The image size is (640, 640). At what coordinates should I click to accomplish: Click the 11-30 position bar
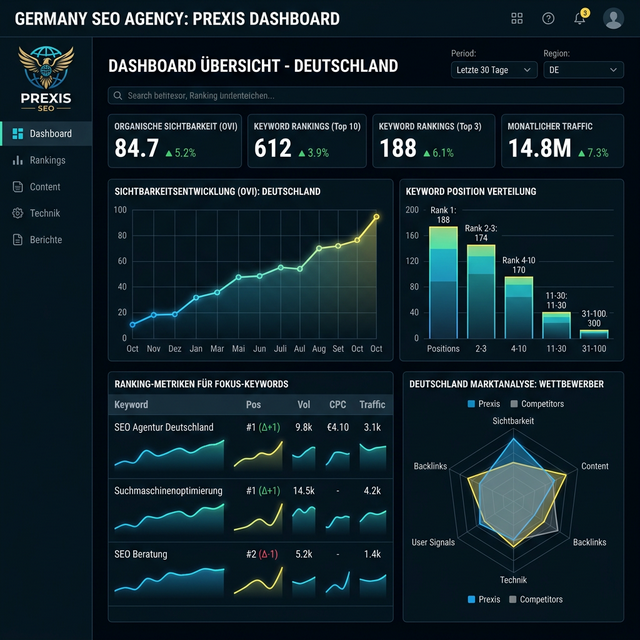pos(556,325)
